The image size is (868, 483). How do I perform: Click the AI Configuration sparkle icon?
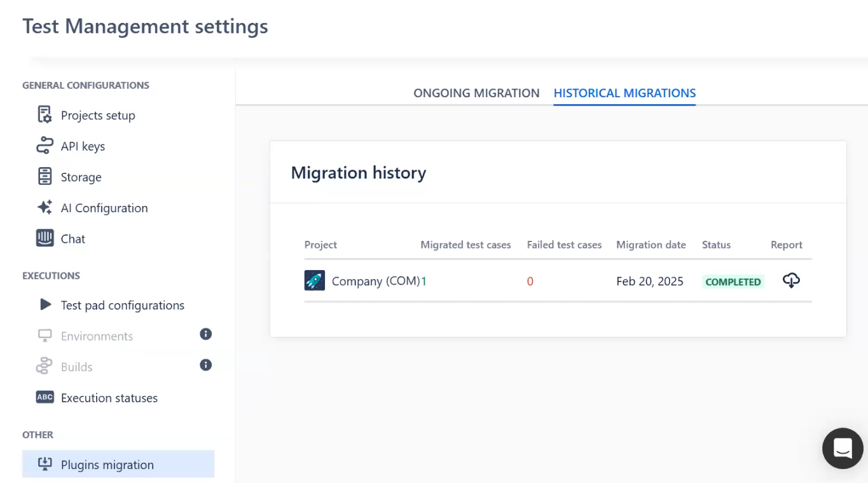pos(45,208)
